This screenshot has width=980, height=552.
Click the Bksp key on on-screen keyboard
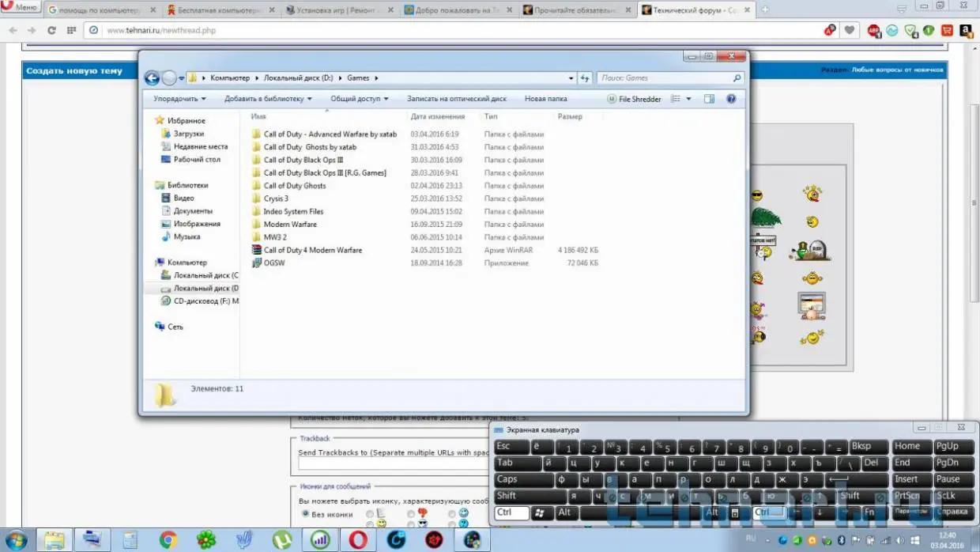869,447
